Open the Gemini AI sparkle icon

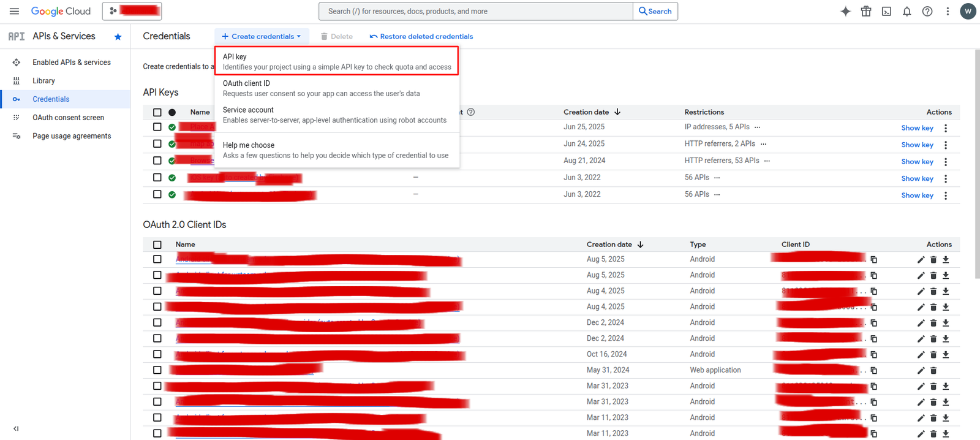click(845, 12)
